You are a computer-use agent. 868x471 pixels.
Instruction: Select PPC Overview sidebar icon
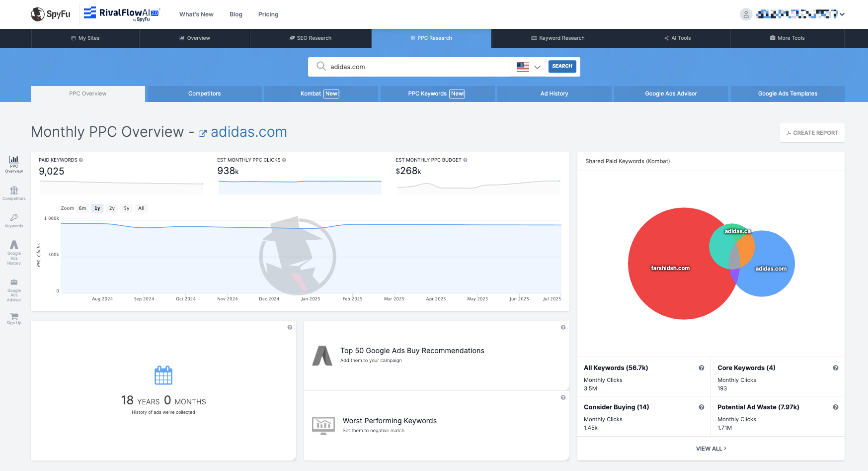pyautogui.click(x=14, y=164)
